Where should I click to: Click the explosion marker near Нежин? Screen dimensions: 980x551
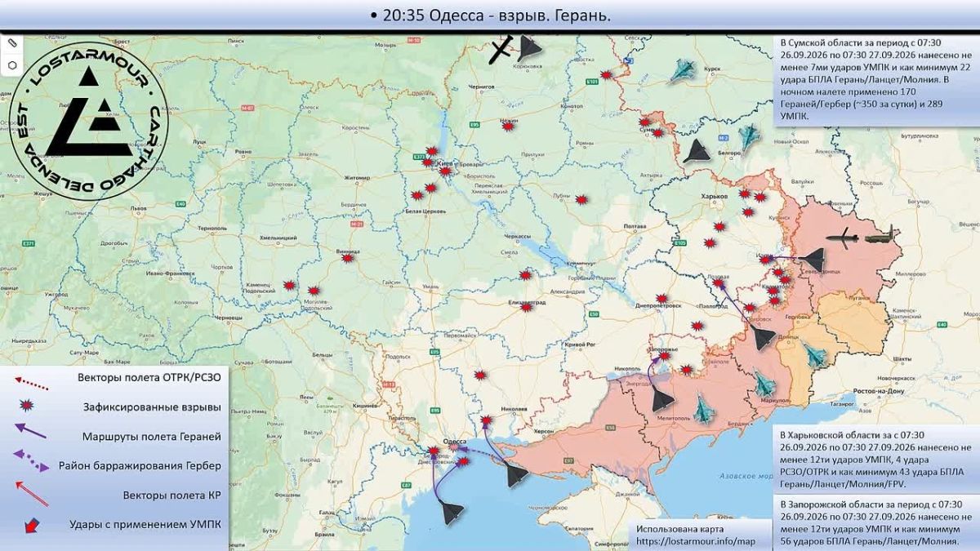click(509, 127)
